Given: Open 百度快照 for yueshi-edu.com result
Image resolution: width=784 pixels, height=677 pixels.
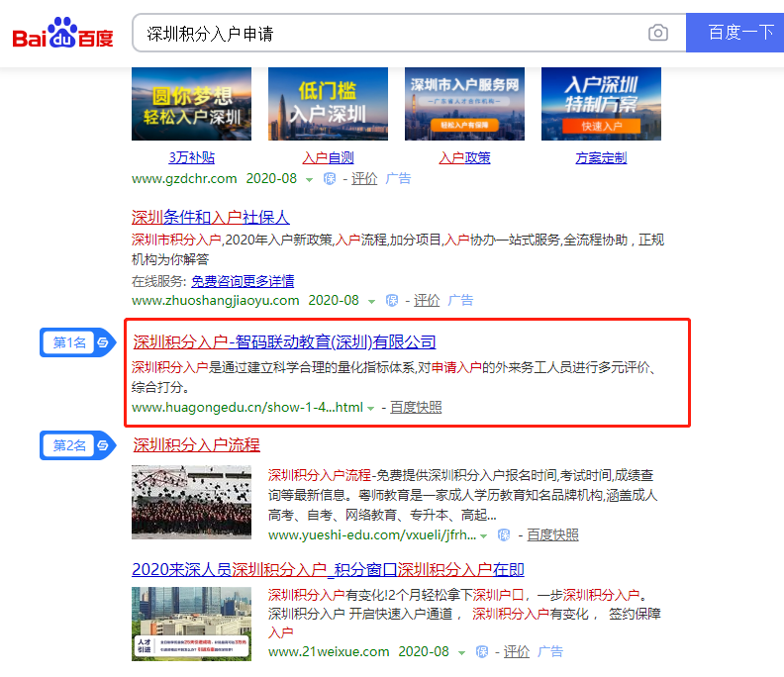Looking at the screenshot, I should click(552, 535).
